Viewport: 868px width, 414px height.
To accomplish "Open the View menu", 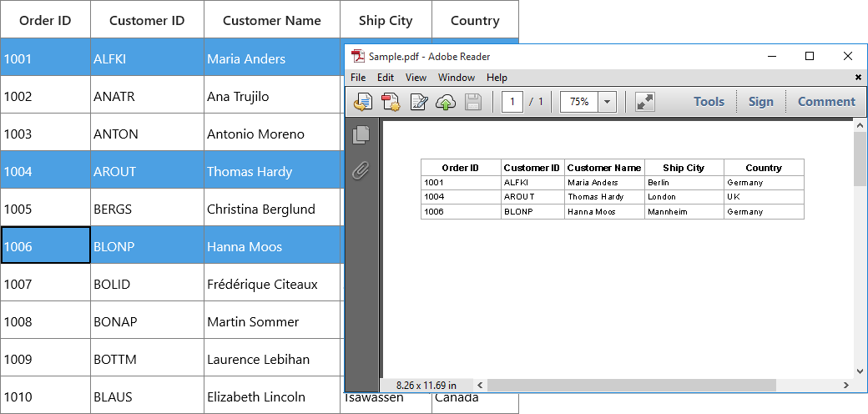I will tap(416, 78).
